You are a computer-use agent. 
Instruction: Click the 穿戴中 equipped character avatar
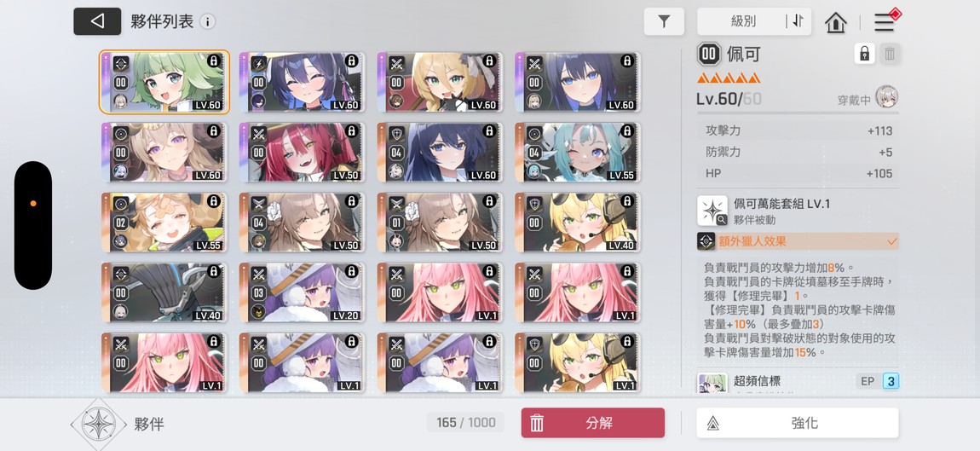point(886,97)
